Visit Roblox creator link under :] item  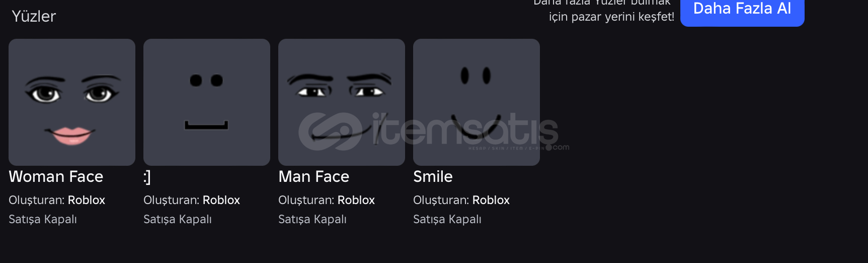coord(221,200)
